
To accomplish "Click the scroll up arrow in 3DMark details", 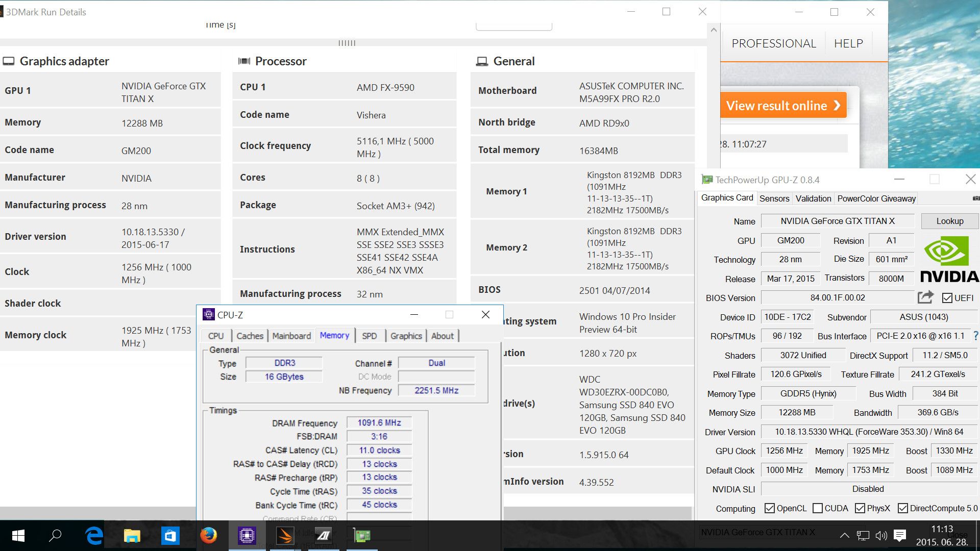I will (714, 30).
